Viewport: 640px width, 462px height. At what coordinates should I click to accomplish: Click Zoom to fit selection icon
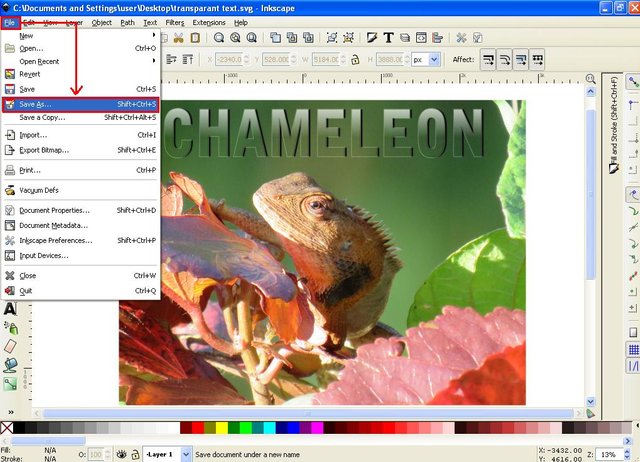pyautogui.click(x=219, y=38)
